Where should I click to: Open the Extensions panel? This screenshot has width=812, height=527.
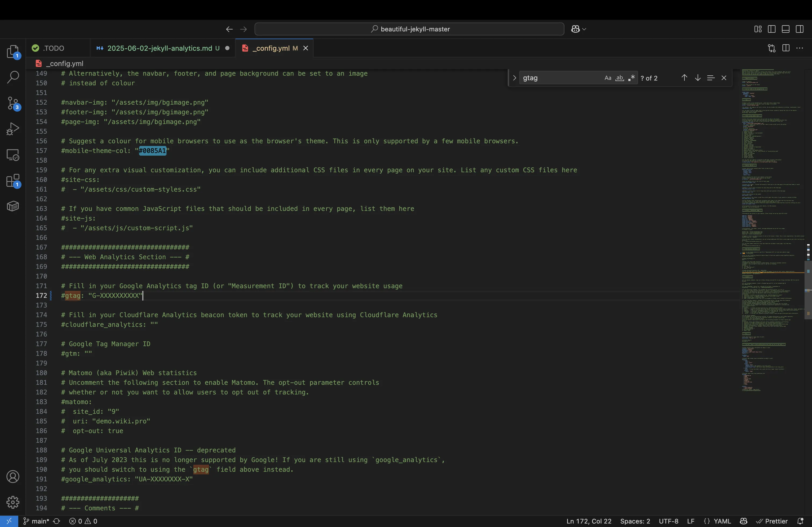(13, 181)
